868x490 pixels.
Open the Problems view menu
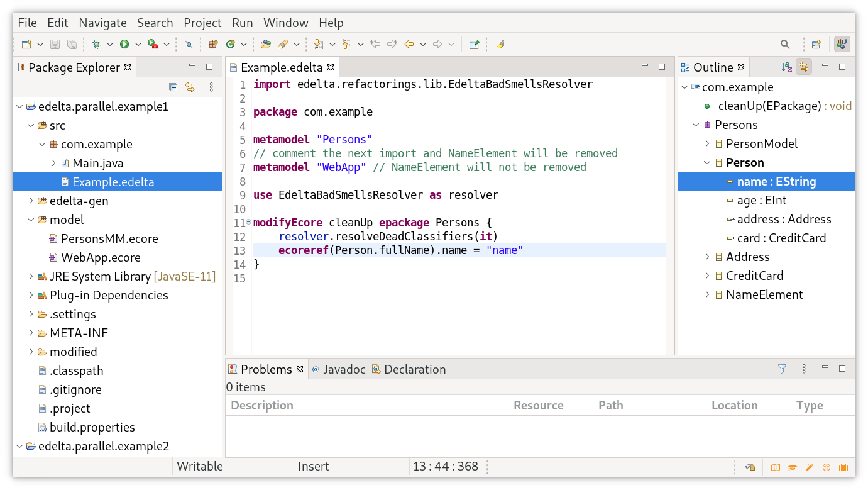pos(804,369)
